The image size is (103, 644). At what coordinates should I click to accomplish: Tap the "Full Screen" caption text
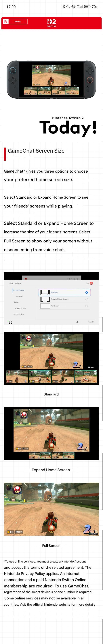[x=51, y=545]
